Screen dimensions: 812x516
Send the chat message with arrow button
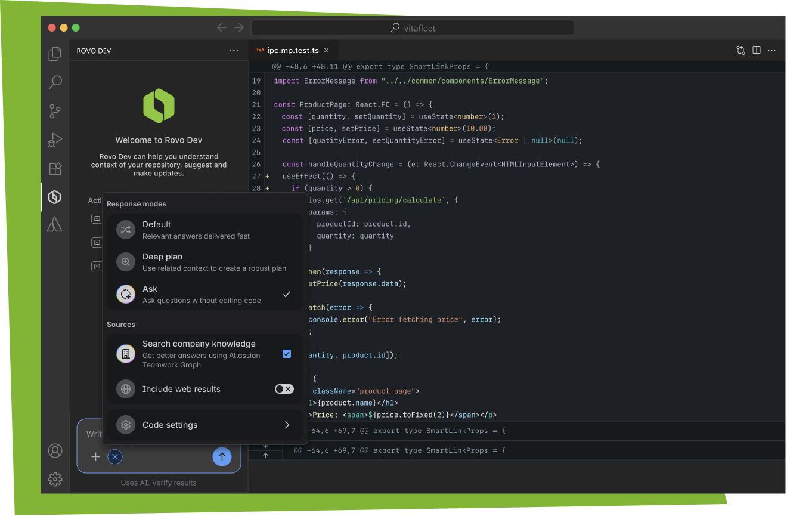tap(222, 456)
